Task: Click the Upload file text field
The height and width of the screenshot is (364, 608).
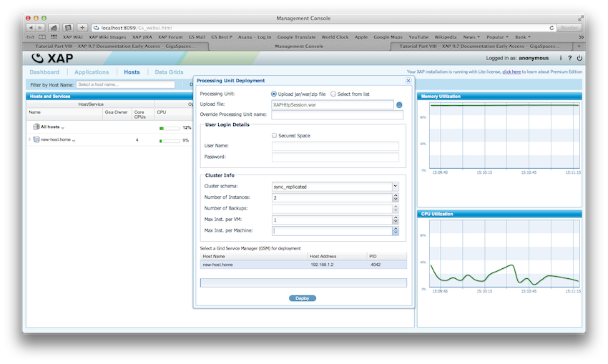Action: [x=333, y=104]
